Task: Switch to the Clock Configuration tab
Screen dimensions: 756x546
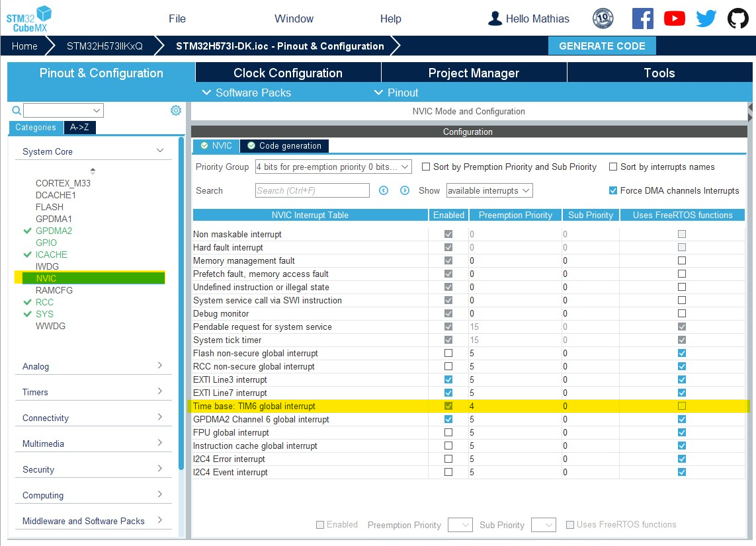Action: 288,73
